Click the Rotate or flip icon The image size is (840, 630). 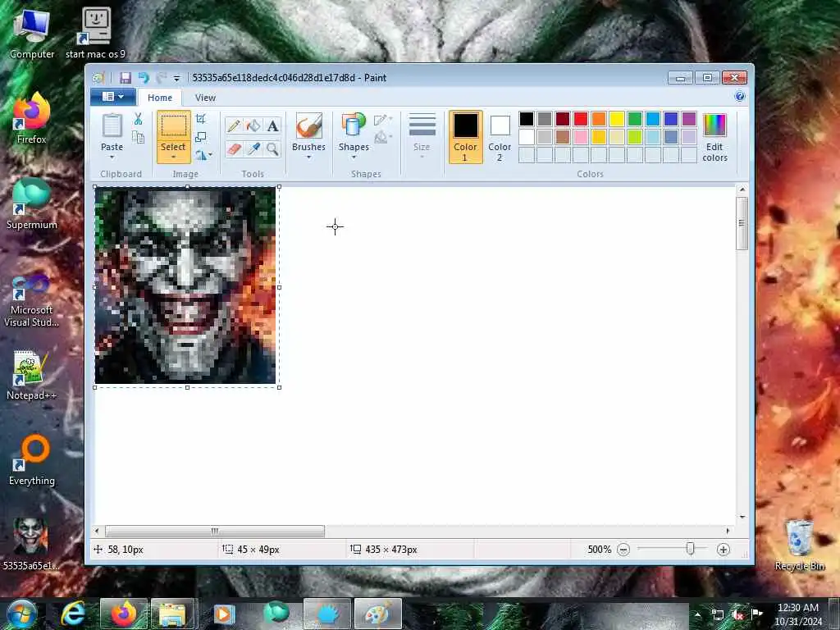pos(202,155)
